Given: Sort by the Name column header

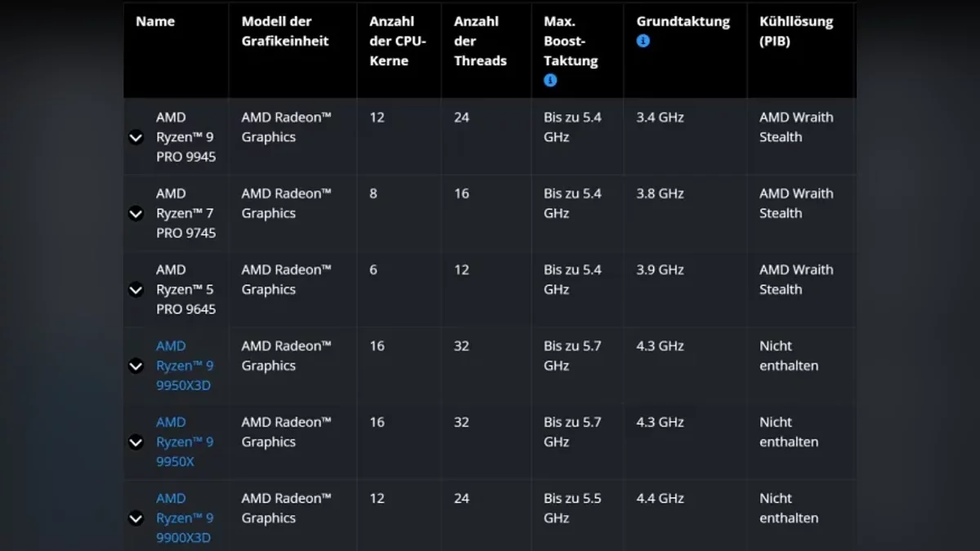Looking at the screenshot, I should [155, 22].
